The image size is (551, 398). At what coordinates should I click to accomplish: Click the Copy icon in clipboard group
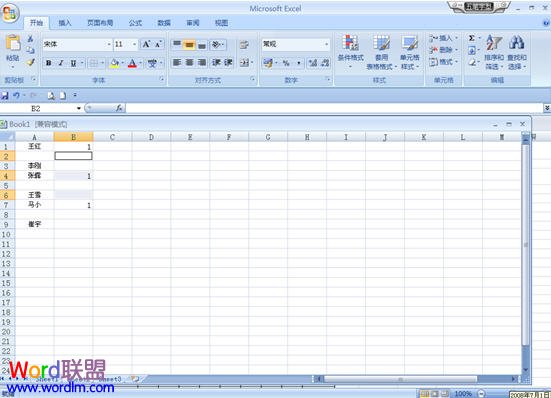click(x=31, y=50)
